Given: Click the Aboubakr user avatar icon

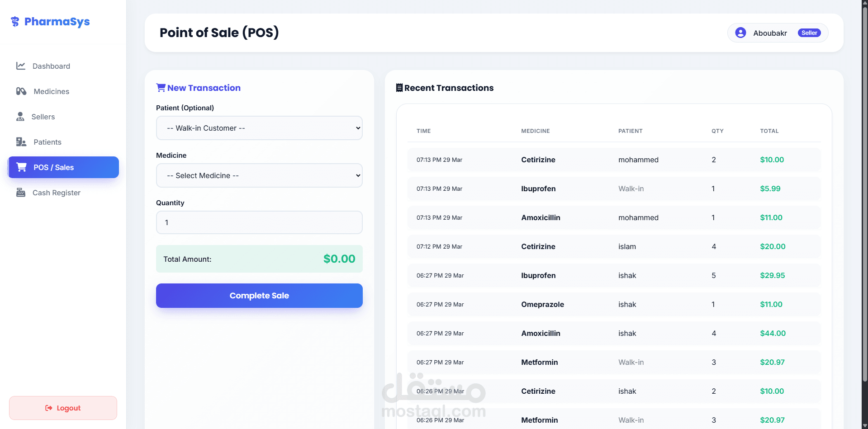Looking at the screenshot, I should point(740,33).
